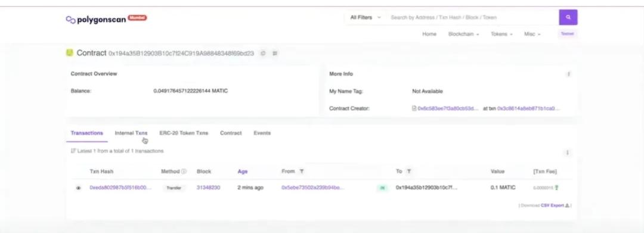Focus the address search field
Image resolution: width=644 pixels, height=233 pixels.
coord(472,17)
